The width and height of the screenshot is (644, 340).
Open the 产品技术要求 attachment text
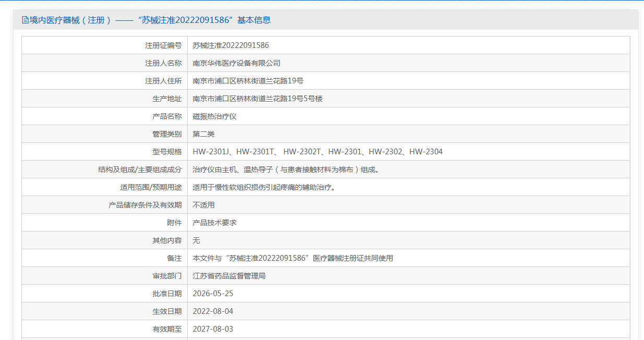click(x=215, y=223)
